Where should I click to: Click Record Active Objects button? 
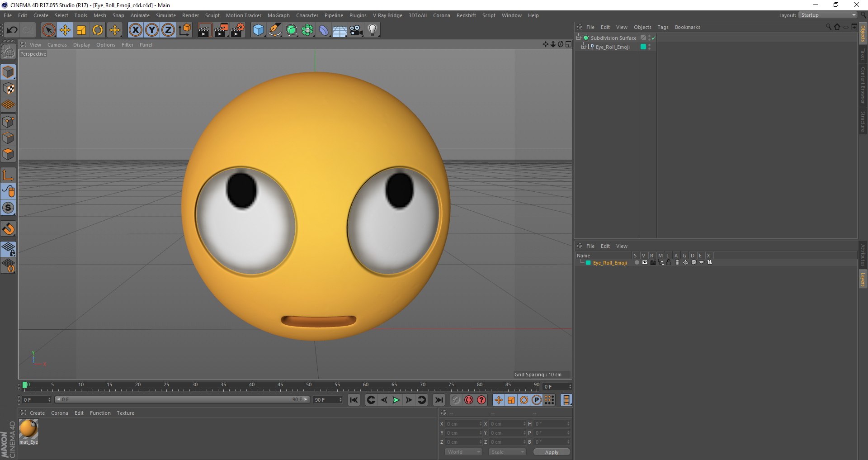[x=456, y=400]
